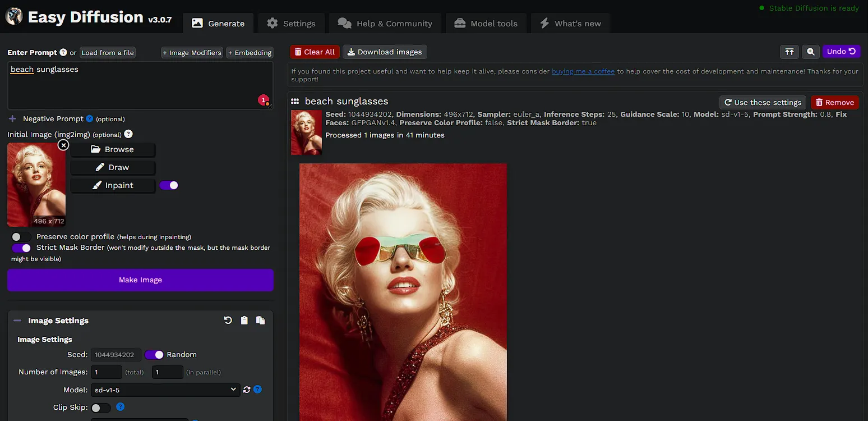Open the buying me a coffee link
The image size is (868, 421).
(x=583, y=71)
